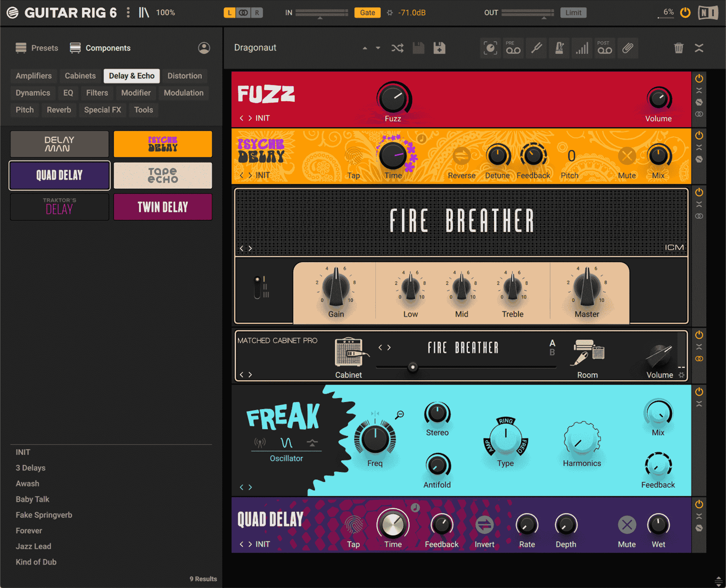Screen dimensions: 726x588
Task: Collapse the FREAK module with its chevron
Action: pos(698,403)
